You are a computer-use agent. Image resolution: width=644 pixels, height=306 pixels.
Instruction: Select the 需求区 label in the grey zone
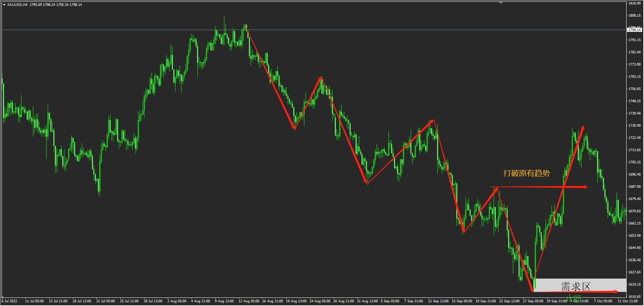pos(575,286)
